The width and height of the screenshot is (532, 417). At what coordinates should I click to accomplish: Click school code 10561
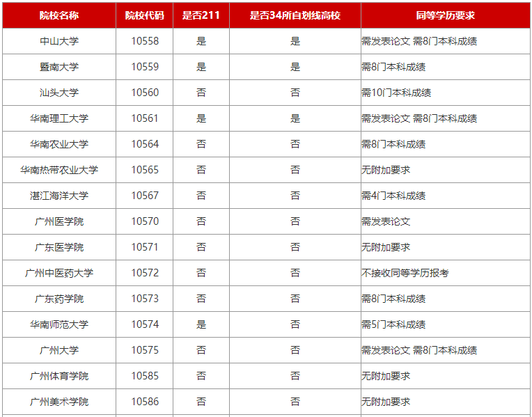click(x=145, y=118)
